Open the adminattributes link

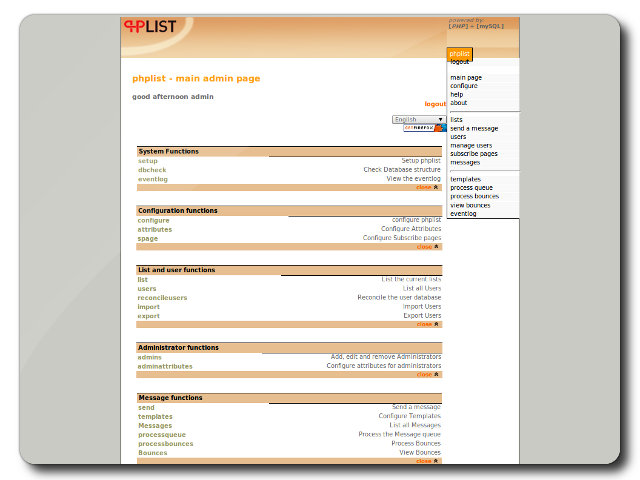pos(165,366)
